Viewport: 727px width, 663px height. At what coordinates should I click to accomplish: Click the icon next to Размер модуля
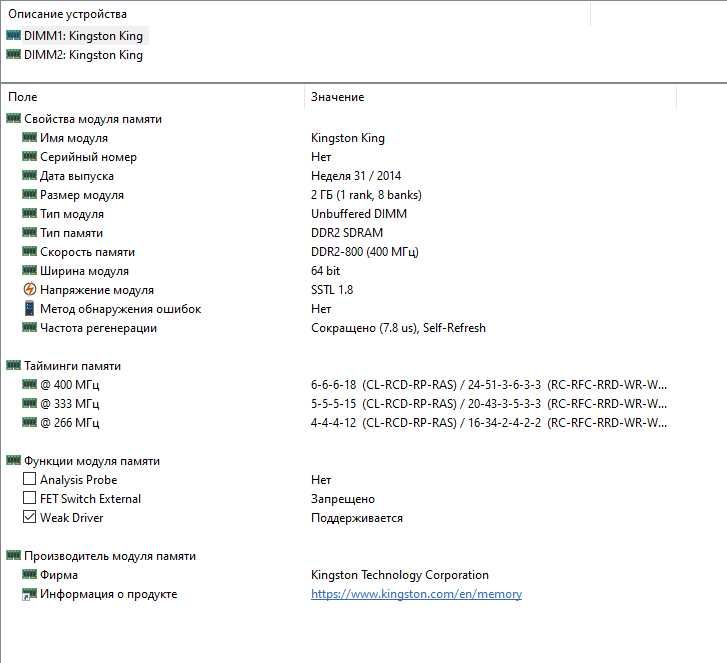[x=29, y=194]
